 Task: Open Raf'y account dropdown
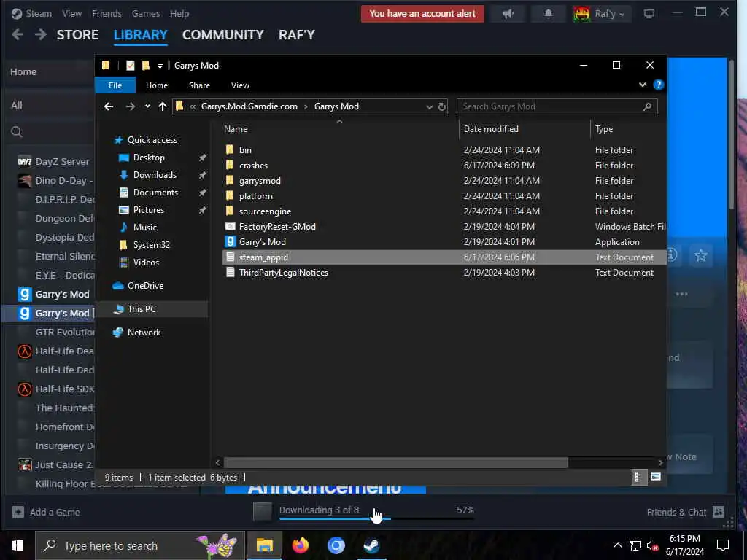(x=601, y=14)
